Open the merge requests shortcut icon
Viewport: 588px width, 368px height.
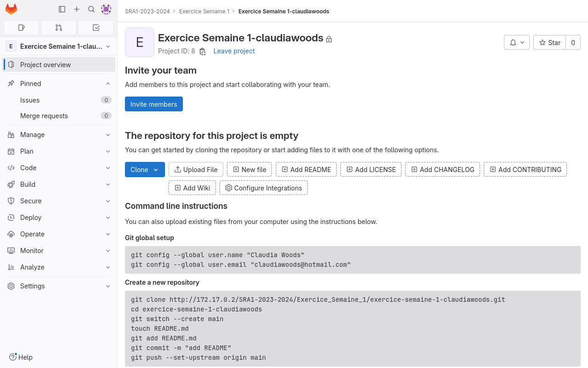(x=58, y=28)
